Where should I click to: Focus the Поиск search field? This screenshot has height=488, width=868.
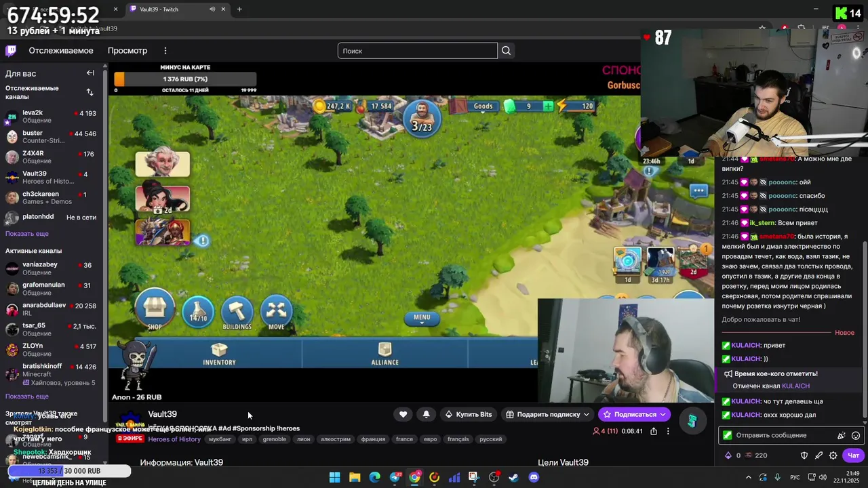pos(418,51)
